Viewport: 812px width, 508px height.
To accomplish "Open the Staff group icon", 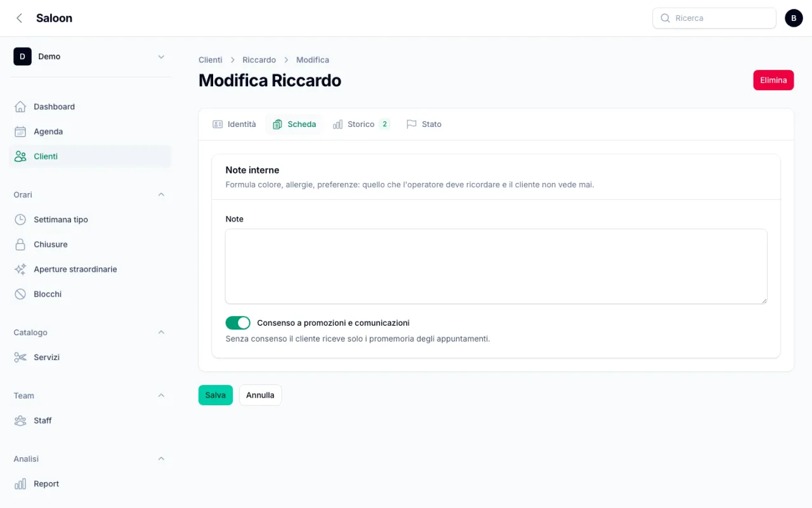I will point(20,420).
